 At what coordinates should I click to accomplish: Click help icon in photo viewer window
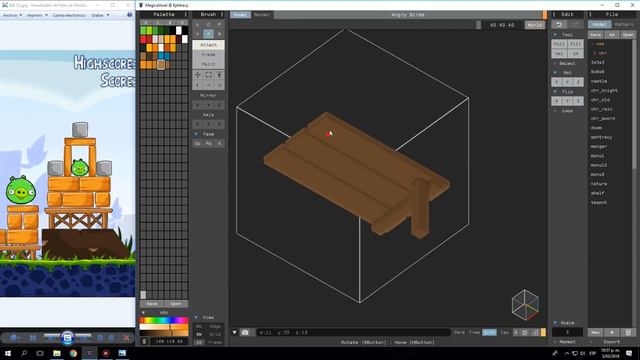130,15
